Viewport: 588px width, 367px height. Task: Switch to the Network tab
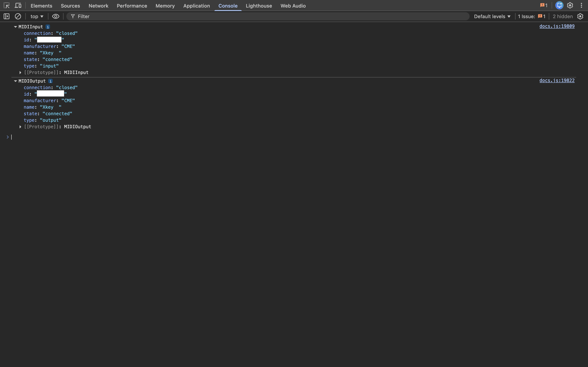point(98,6)
